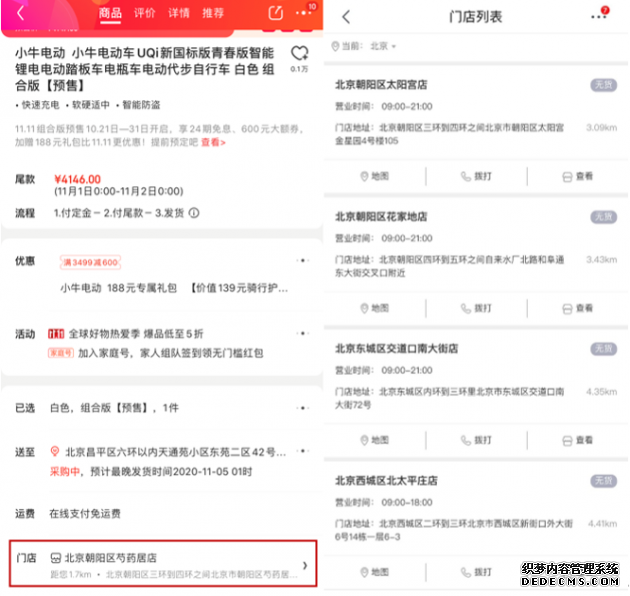630x596 pixels.
Task: Open 地图 for 北太平庄店
Action: pos(374,572)
